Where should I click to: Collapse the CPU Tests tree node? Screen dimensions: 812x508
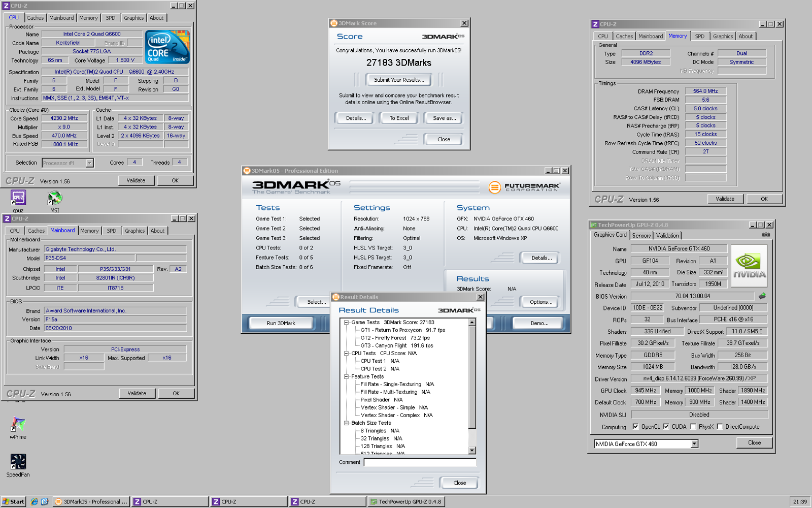click(346, 354)
